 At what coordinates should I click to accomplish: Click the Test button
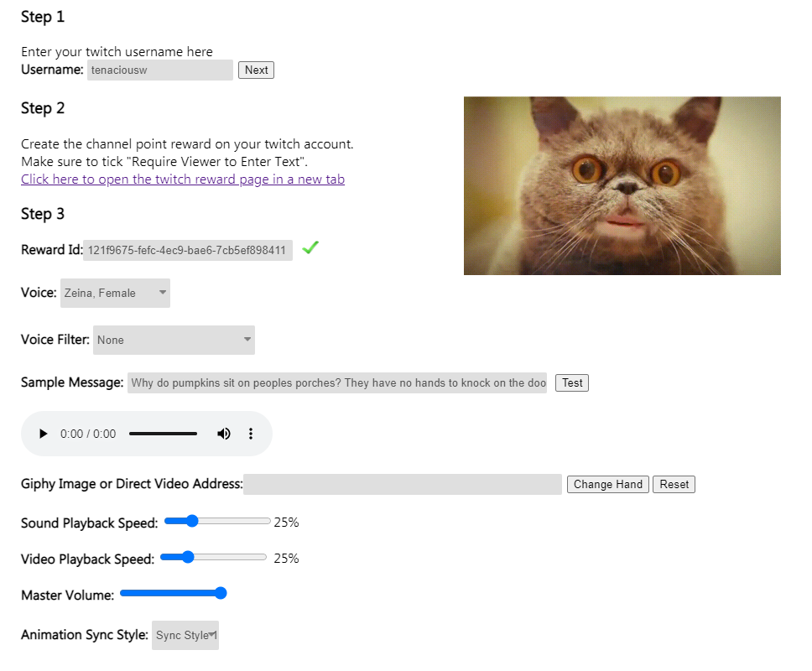[x=572, y=383]
